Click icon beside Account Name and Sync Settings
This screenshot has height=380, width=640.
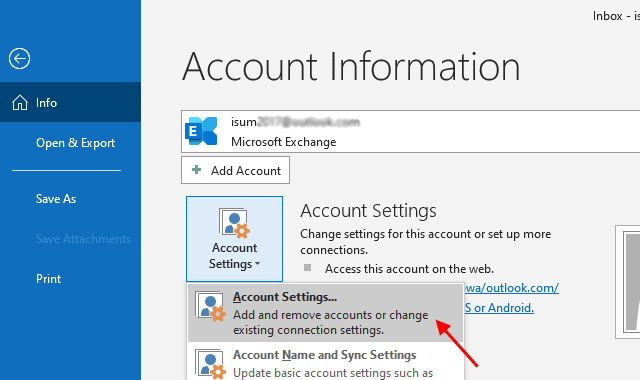coord(210,364)
